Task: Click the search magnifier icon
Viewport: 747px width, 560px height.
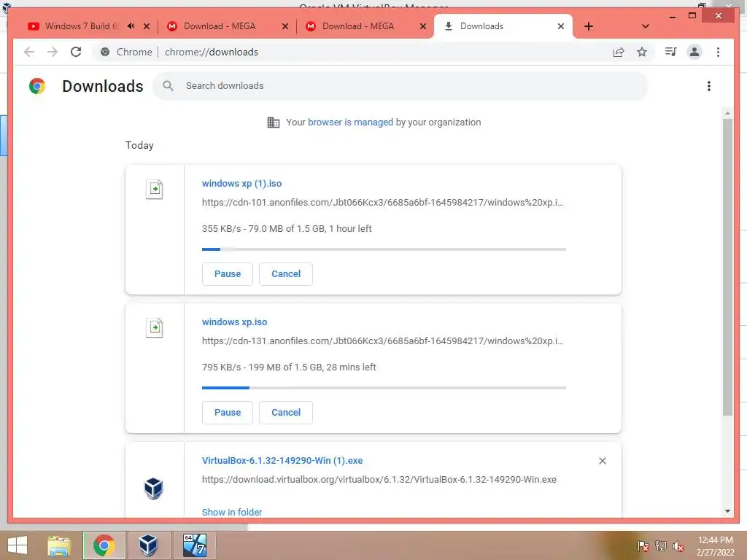Action: [x=168, y=86]
